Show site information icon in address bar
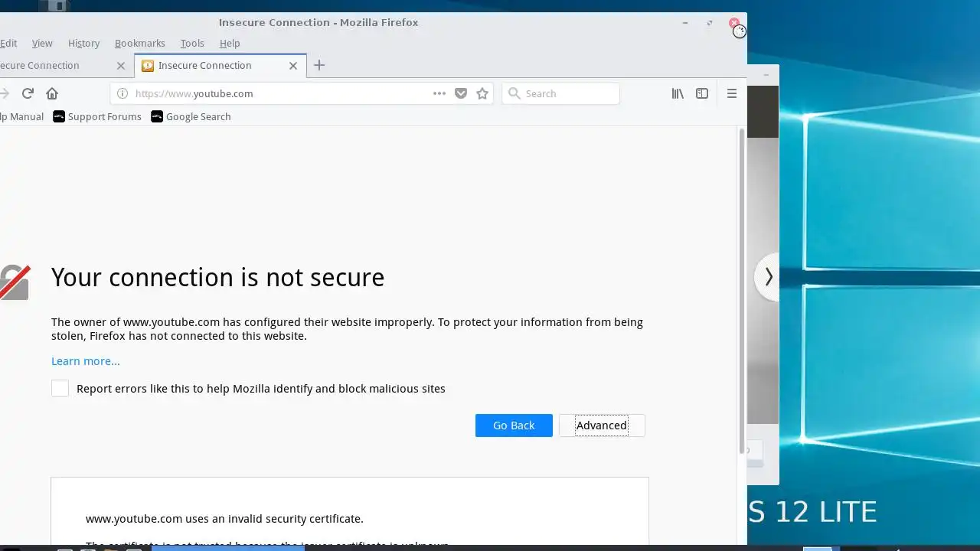Screen dimensions: 980x551 pos(122,93)
